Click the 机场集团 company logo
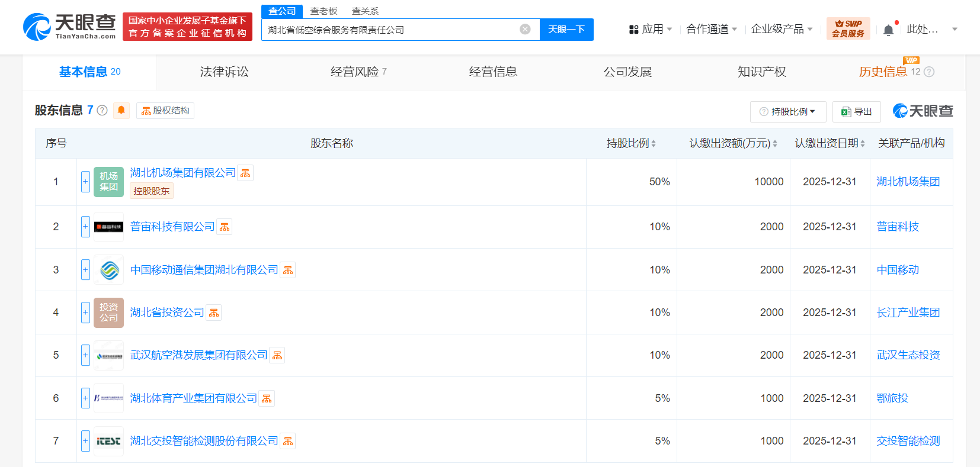Viewport: 980px width, 467px height. pos(108,182)
